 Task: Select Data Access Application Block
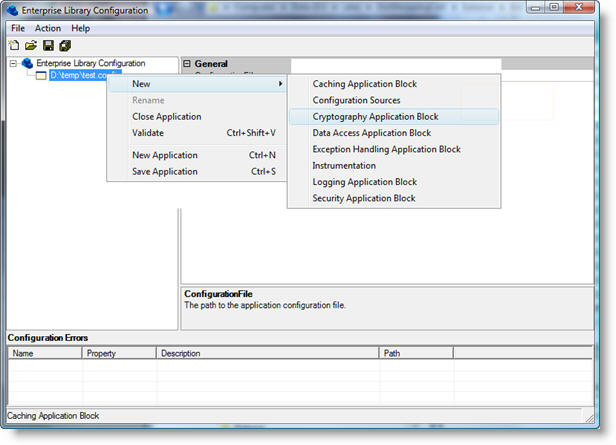pyautogui.click(x=394, y=133)
